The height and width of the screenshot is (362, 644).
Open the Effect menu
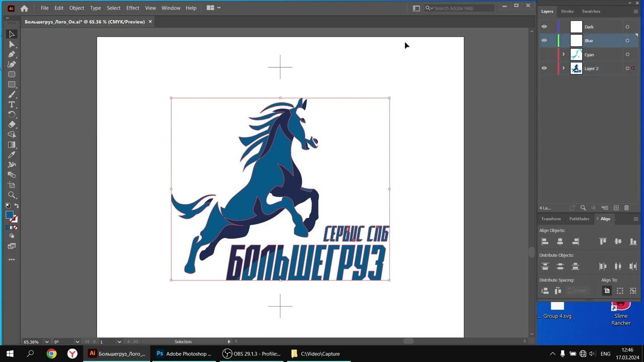click(x=133, y=8)
